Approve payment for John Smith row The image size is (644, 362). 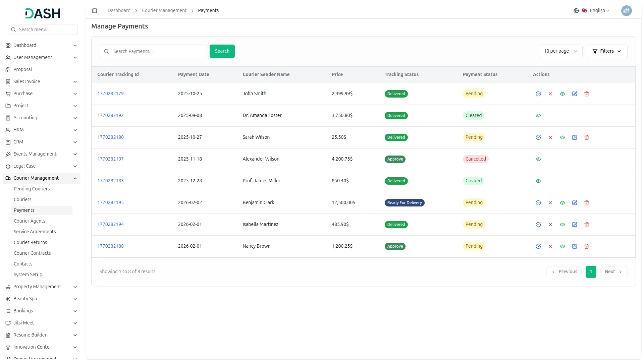pyautogui.click(x=538, y=94)
